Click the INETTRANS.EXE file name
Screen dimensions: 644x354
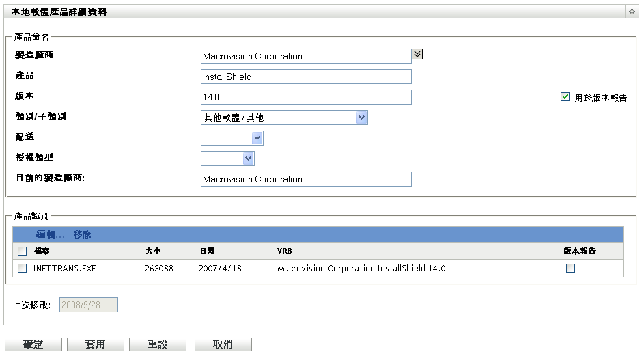click(64, 269)
